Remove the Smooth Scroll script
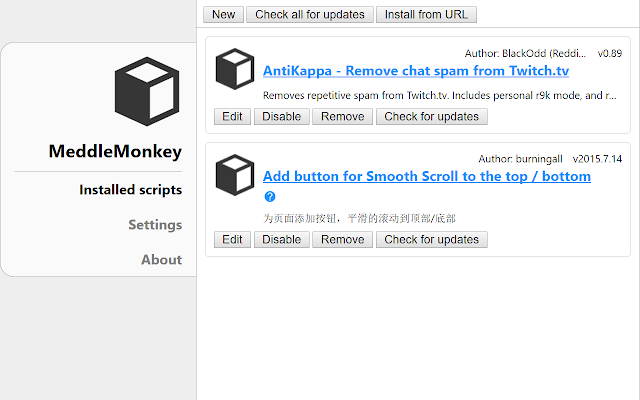The image size is (640, 400). (x=342, y=239)
